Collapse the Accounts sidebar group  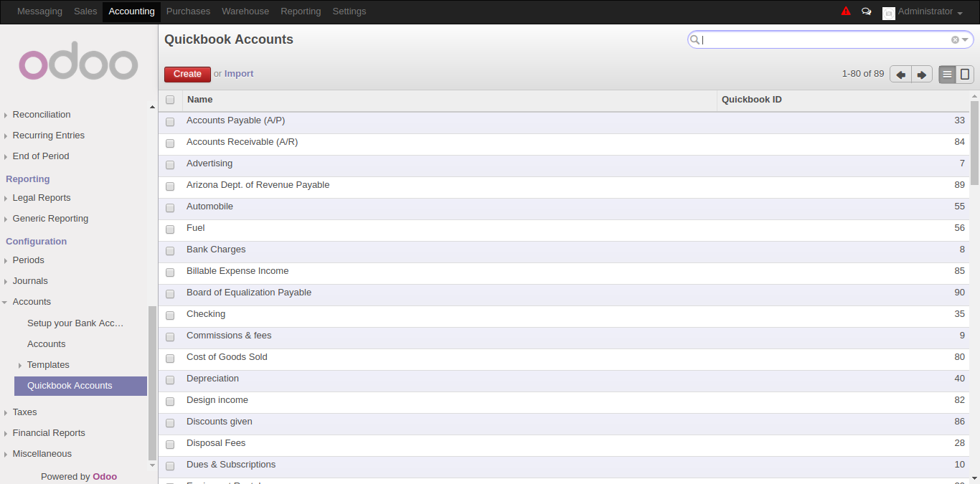pos(32,302)
